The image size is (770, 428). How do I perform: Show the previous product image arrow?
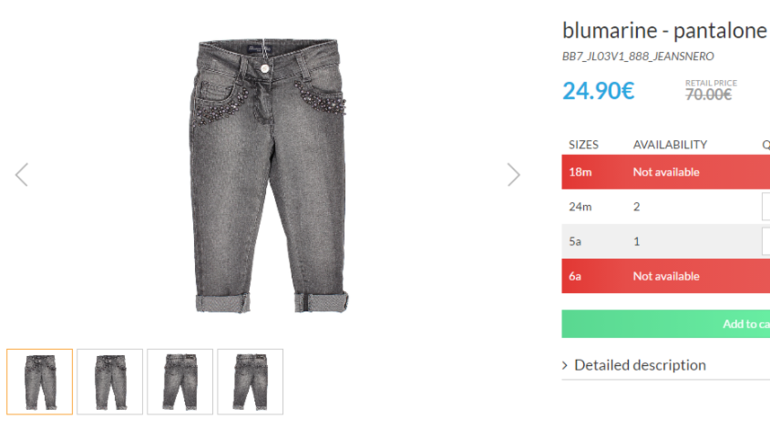22,175
